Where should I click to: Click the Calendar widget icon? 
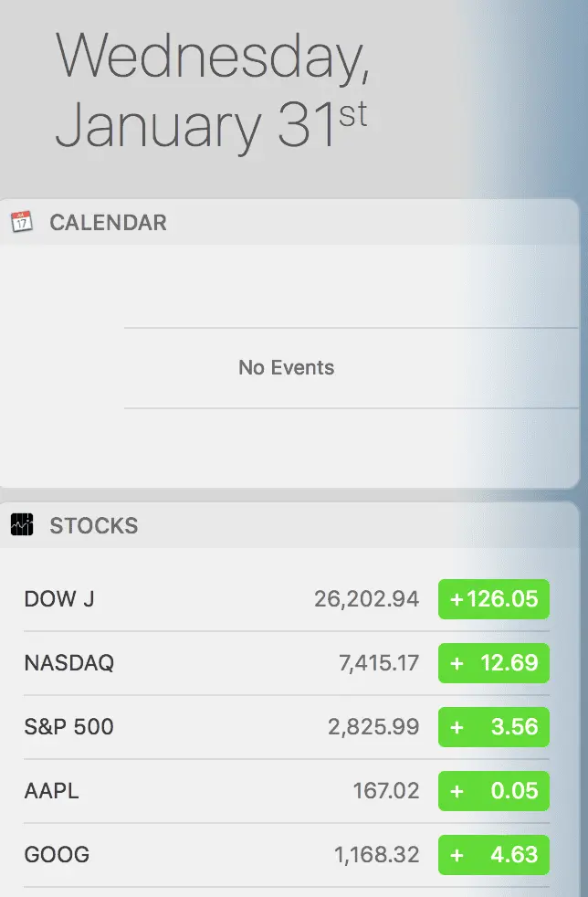(x=22, y=221)
